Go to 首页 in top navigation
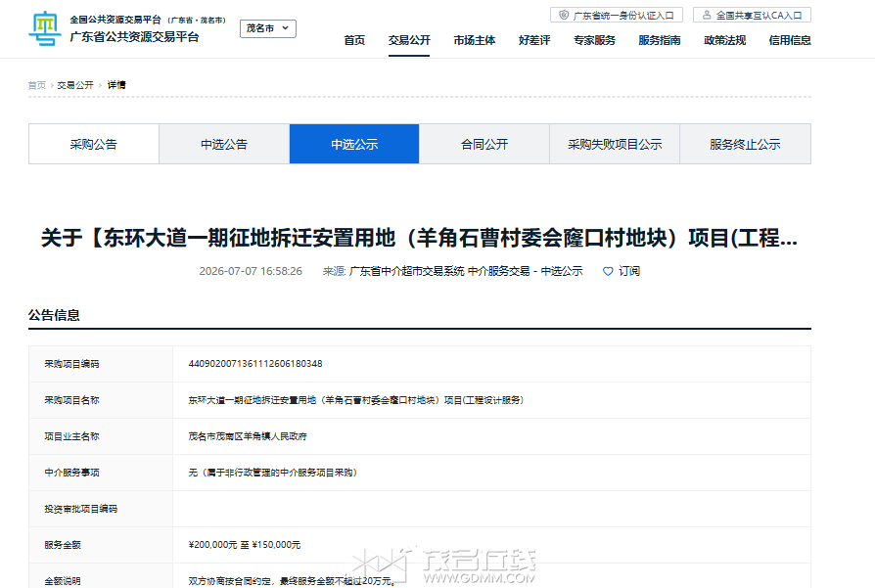Screen dimensions: 875x588 coord(354,40)
